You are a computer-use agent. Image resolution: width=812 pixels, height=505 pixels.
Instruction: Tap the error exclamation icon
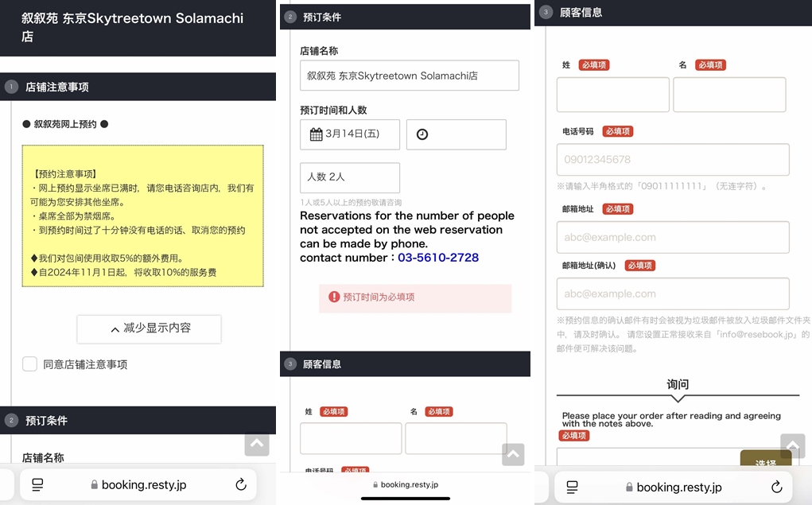pos(335,297)
